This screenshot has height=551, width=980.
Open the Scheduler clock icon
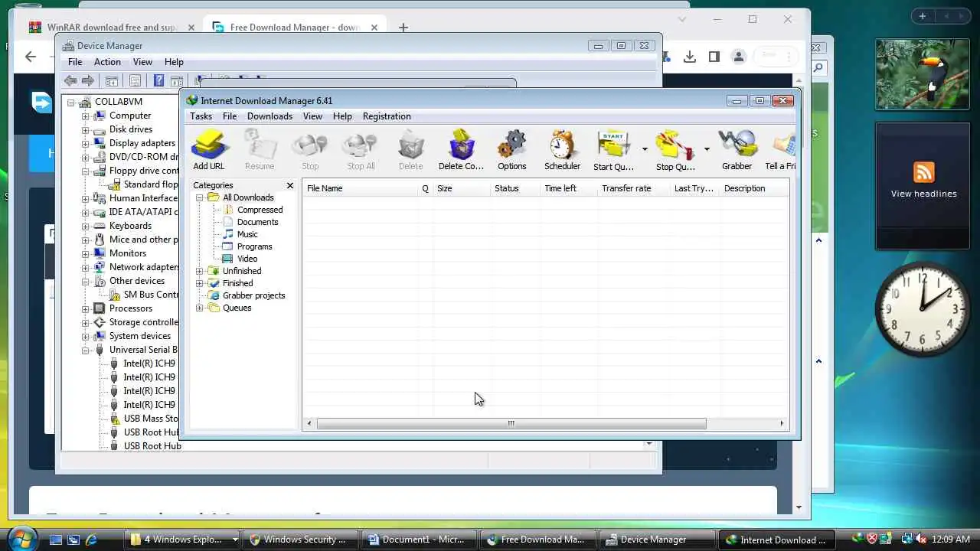click(562, 150)
